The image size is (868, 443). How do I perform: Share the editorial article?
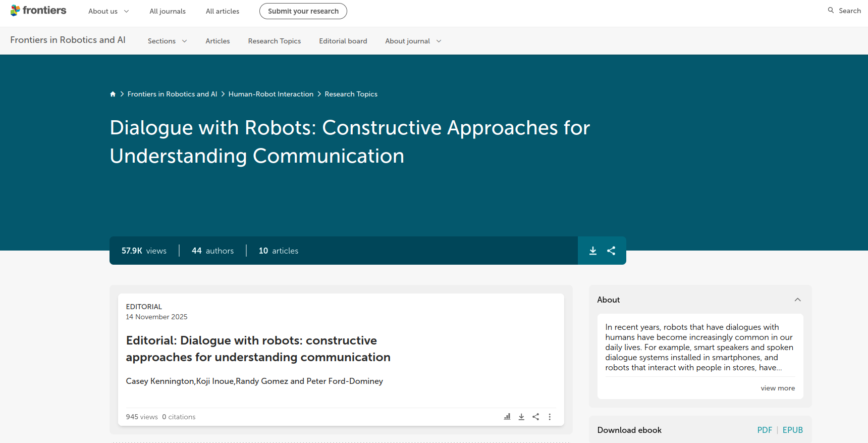tap(535, 417)
